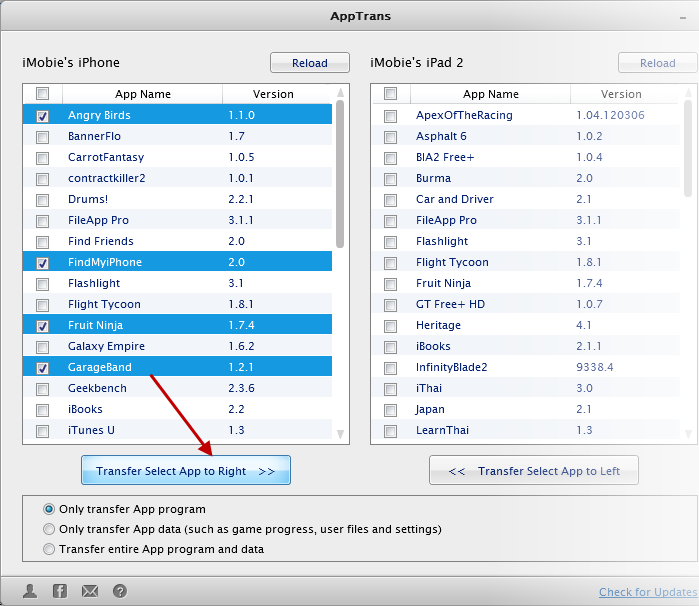Image resolution: width=699 pixels, height=606 pixels.
Task: Check the BannerFlo checkbox
Action: coord(42,137)
